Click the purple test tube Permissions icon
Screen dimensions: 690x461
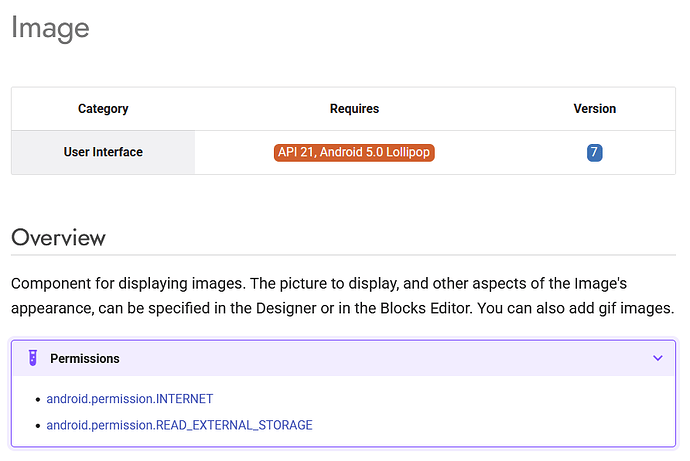pos(33,358)
